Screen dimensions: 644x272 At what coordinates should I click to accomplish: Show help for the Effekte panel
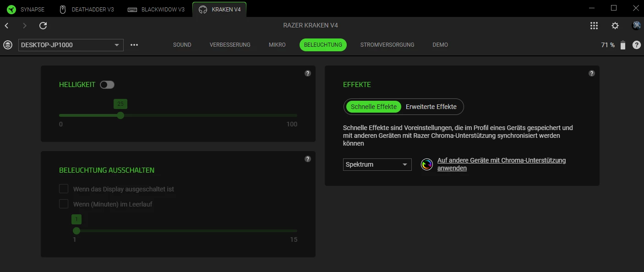592,73
